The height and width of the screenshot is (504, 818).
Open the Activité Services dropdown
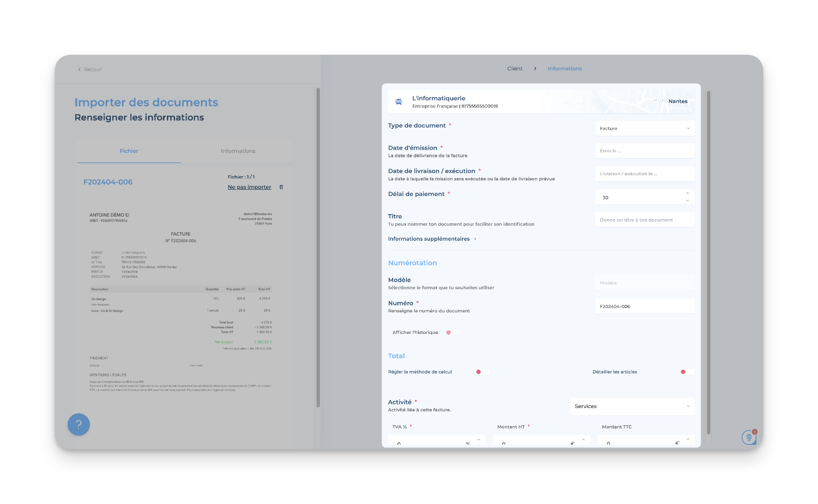click(632, 406)
